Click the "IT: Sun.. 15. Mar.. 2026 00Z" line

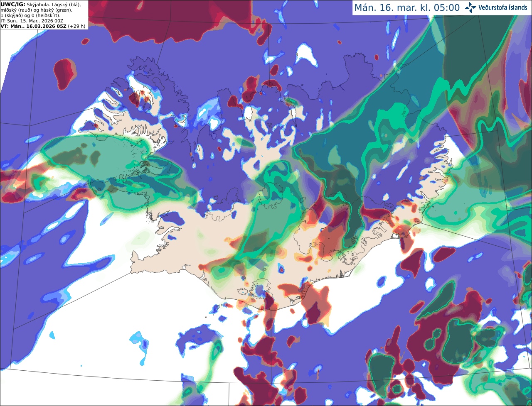point(32,21)
